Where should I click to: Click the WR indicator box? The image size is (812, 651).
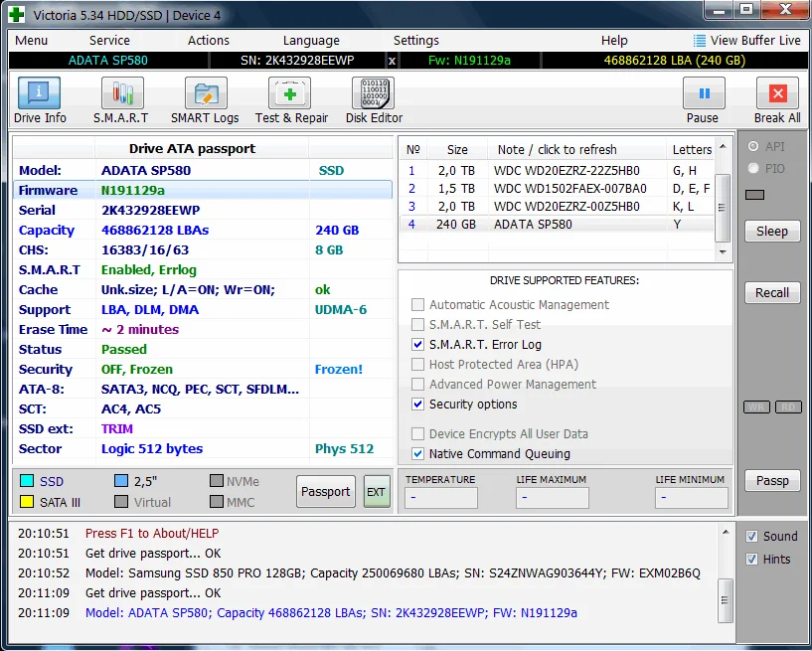point(756,407)
